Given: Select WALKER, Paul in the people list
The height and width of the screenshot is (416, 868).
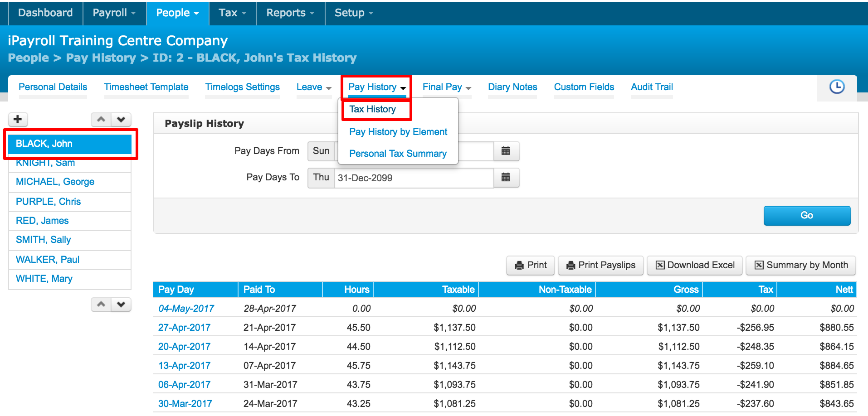Looking at the screenshot, I should pos(70,260).
